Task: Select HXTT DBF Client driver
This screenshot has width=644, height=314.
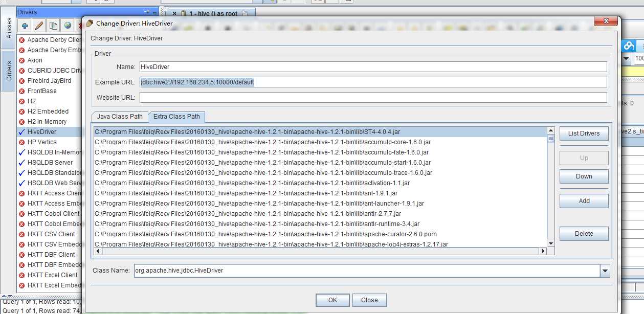Action: point(50,255)
